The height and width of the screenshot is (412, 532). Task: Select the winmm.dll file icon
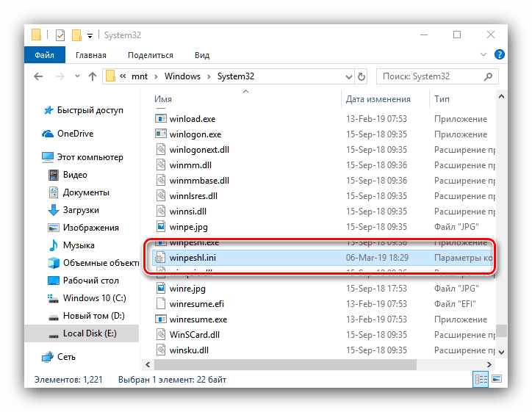[161, 165]
